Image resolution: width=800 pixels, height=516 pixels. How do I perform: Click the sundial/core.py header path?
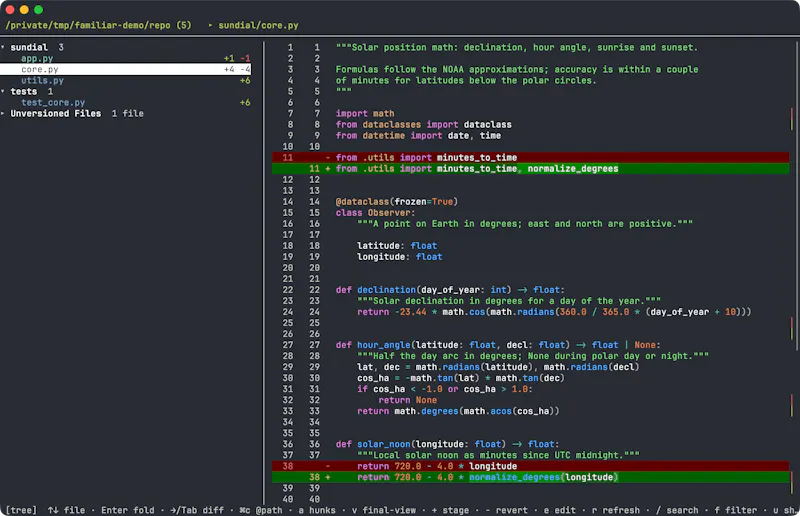pyautogui.click(x=258, y=25)
